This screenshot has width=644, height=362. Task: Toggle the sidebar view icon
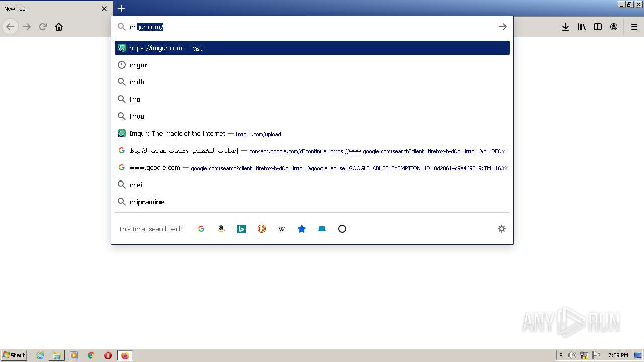tap(598, 27)
